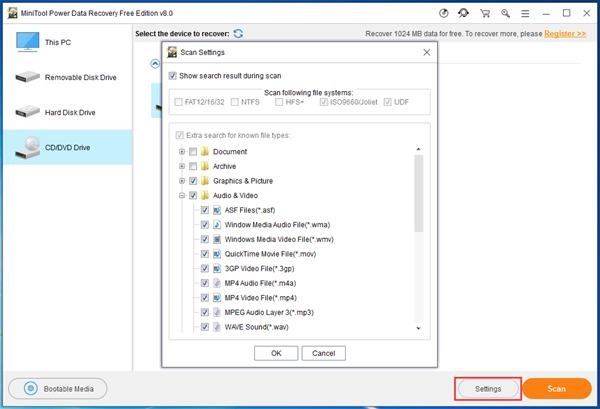The width and height of the screenshot is (600, 409).
Task: Collapse the device list chevron
Action: [155, 64]
